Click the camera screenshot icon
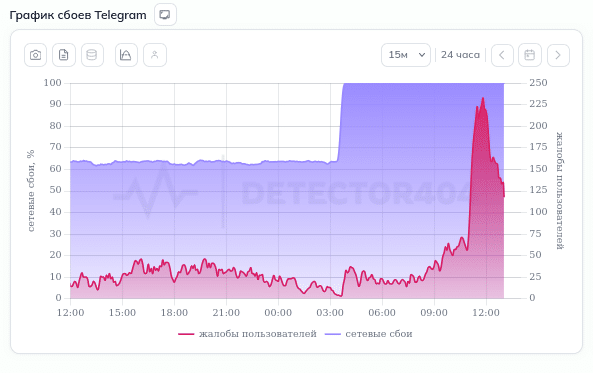The image size is (593, 373). 36,55
